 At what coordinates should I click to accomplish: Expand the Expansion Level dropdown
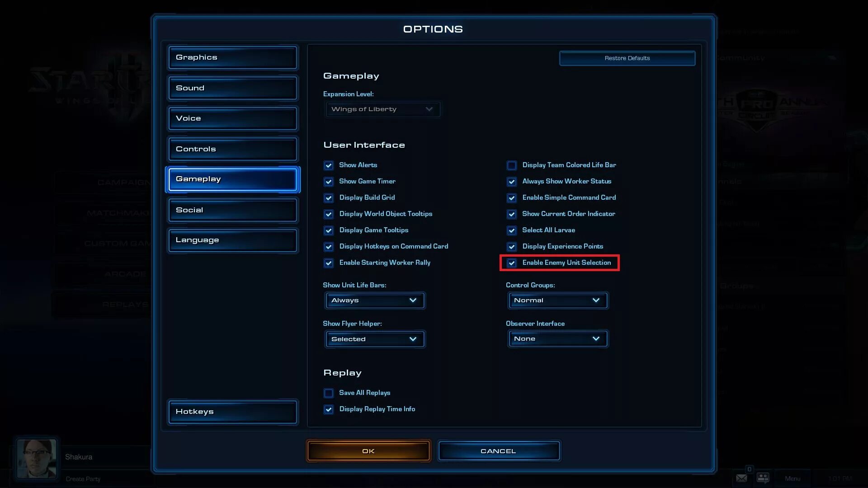click(382, 108)
